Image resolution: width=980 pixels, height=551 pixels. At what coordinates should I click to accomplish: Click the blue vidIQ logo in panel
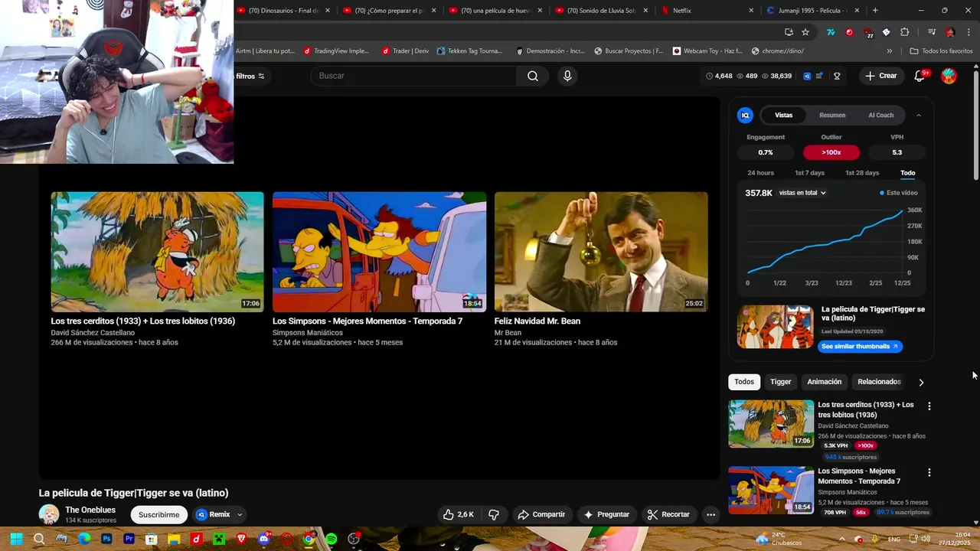tap(745, 115)
